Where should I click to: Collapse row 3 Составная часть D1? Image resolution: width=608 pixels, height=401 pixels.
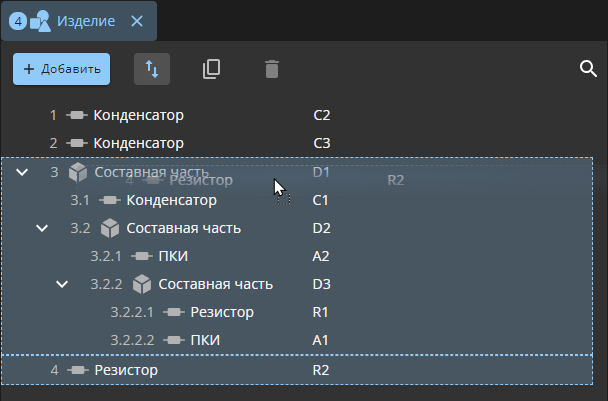(22, 172)
